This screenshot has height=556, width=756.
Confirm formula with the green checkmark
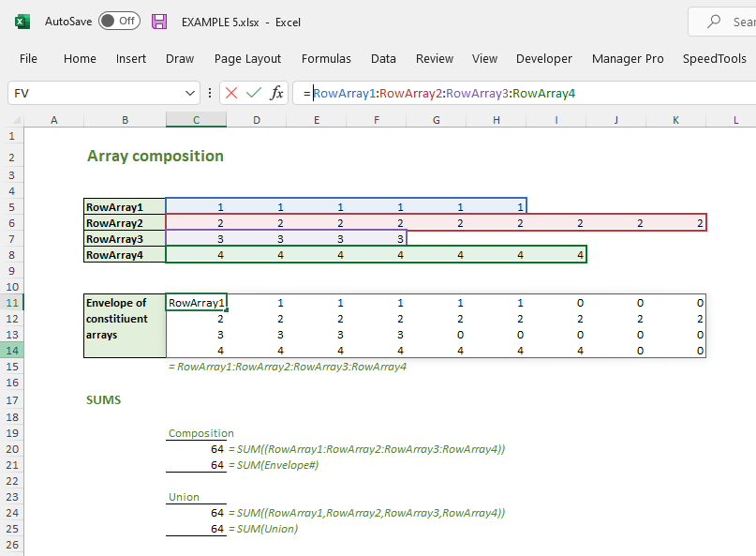(x=254, y=93)
